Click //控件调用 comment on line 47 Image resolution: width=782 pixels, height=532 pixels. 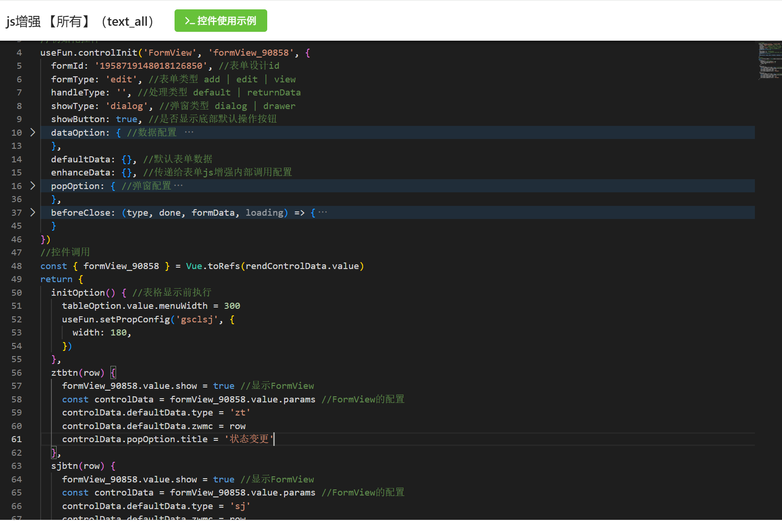pyautogui.click(x=65, y=253)
